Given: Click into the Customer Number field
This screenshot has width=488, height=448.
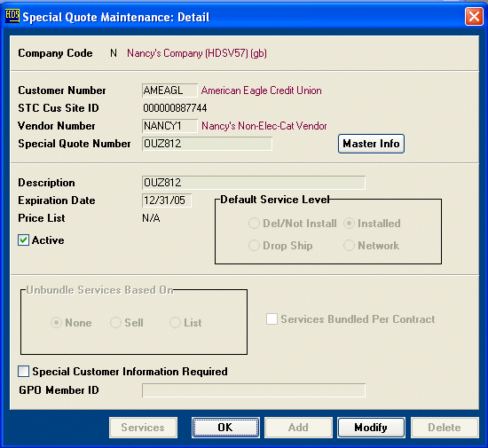Looking at the screenshot, I should point(169,90).
